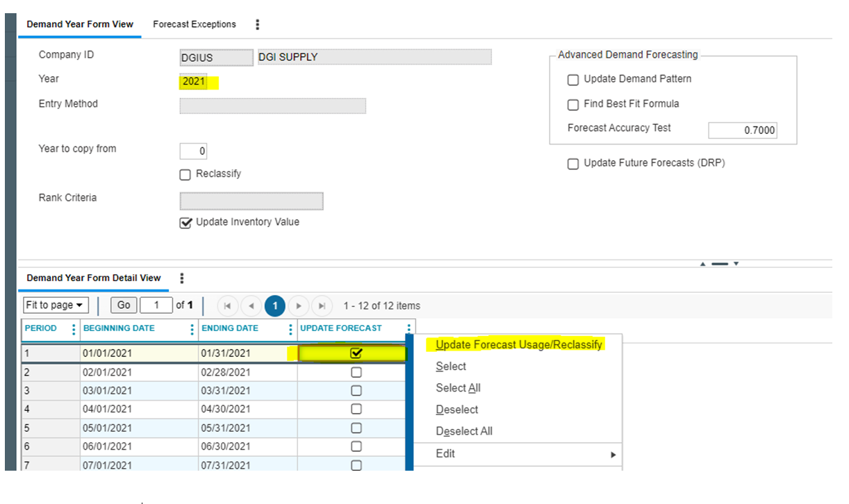Tick Update Forecast checkbox for period 2
Viewport: 849px width, 504px height.
pos(356,372)
